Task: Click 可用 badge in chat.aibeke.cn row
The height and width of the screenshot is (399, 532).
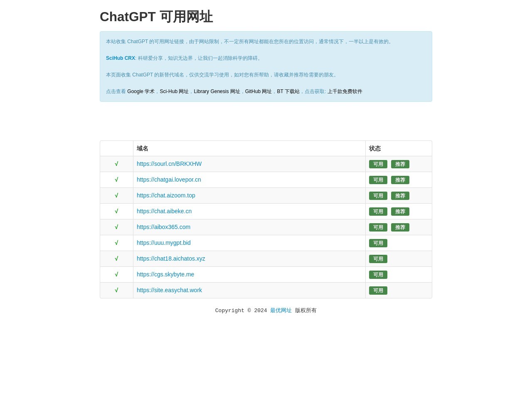Action: coord(378,212)
